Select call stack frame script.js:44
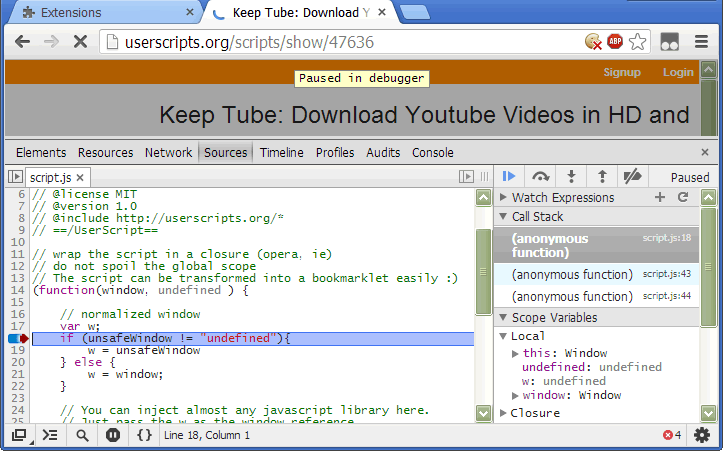Viewport: 723px width, 451px height. coord(596,296)
